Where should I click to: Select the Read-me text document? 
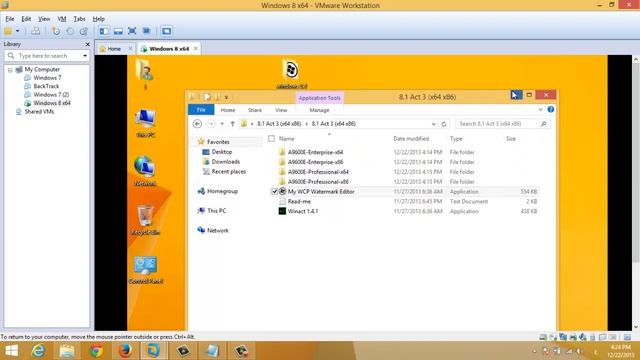click(x=299, y=202)
